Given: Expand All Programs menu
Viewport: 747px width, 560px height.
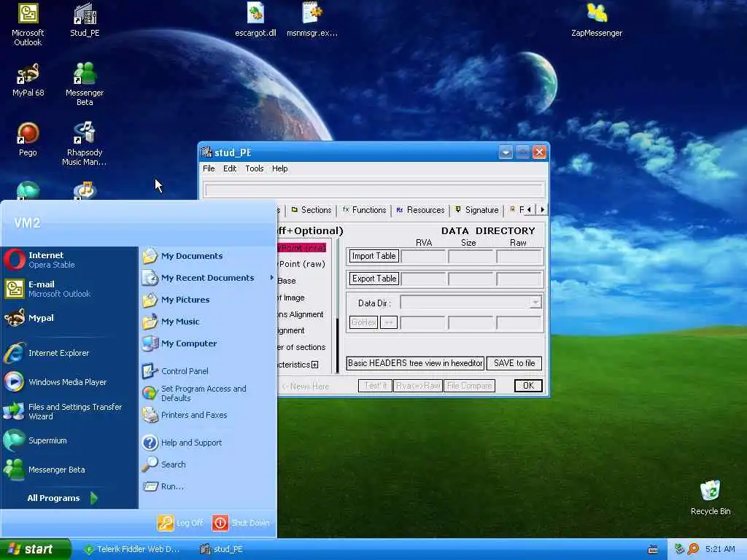Looking at the screenshot, I should 62,498.
